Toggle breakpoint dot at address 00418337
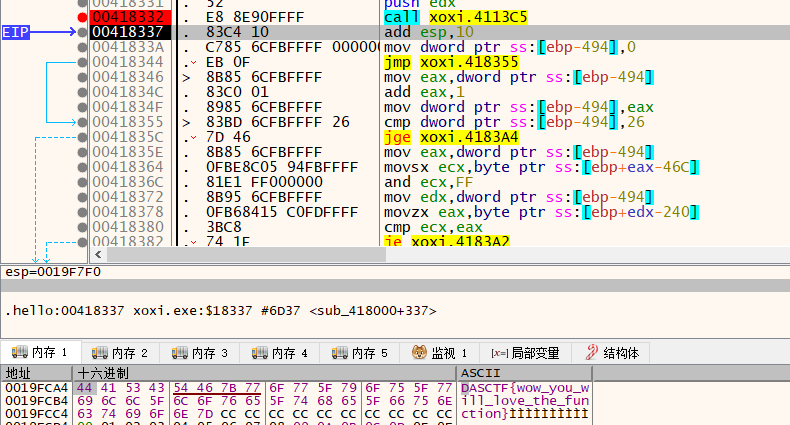The image size is (790, 425). coord(82,32)
